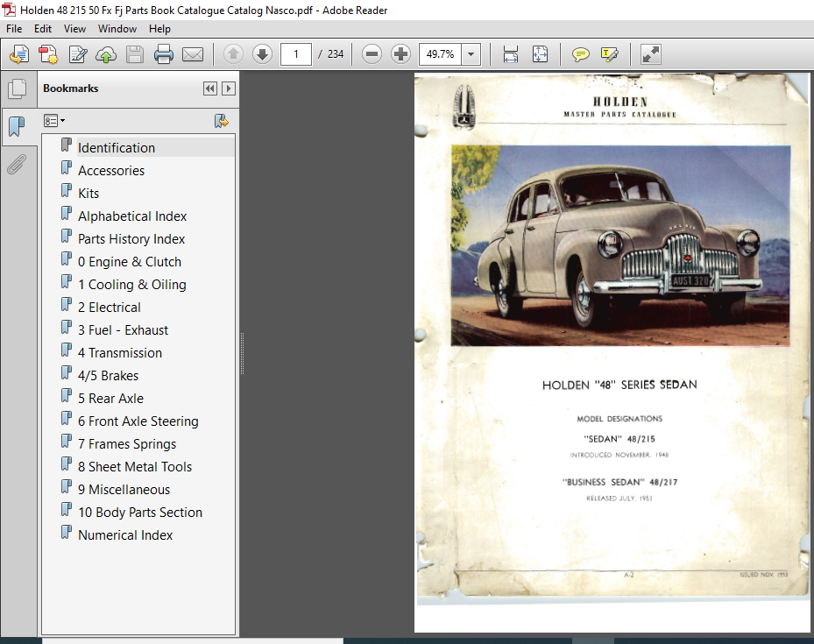
Task: Select the 3 Fuel - Exhaust bookmark
Action: (123, 330)
